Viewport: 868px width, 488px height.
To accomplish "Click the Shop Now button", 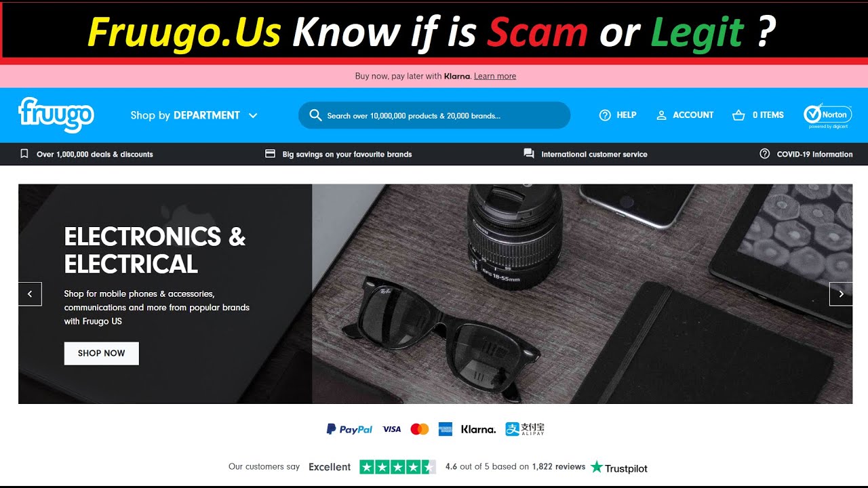I will coord(102,353).
